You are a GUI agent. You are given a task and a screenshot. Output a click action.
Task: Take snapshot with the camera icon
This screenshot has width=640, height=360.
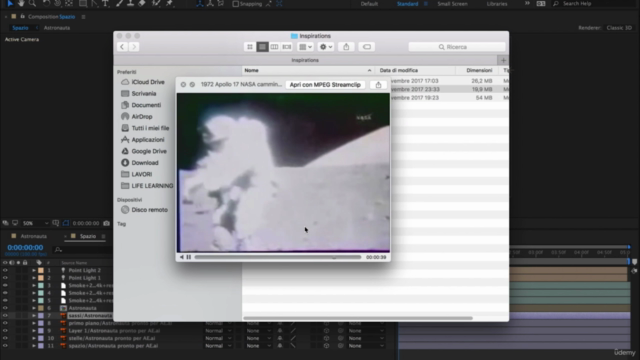coord(107,223)
